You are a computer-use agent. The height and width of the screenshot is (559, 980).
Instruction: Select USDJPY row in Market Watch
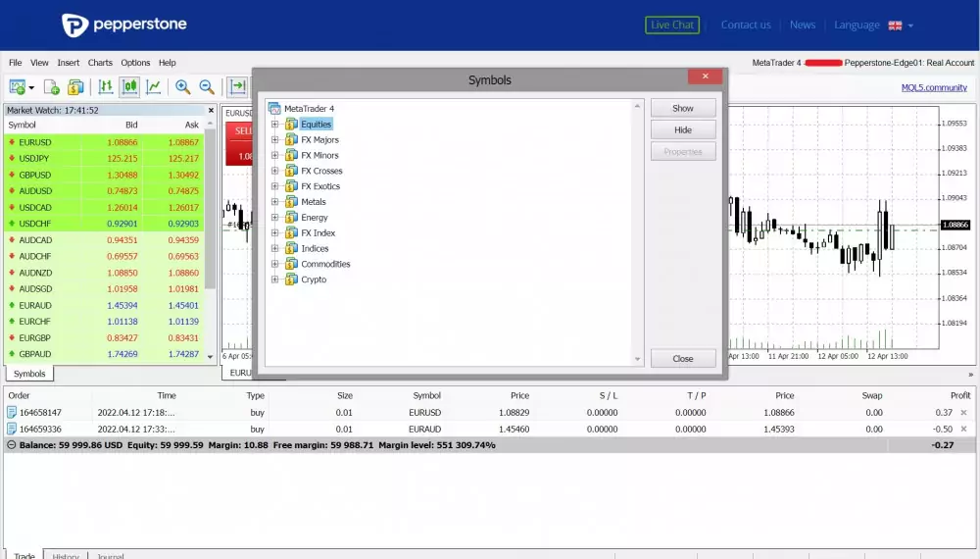pyautogui.click(x=105, y=158)
